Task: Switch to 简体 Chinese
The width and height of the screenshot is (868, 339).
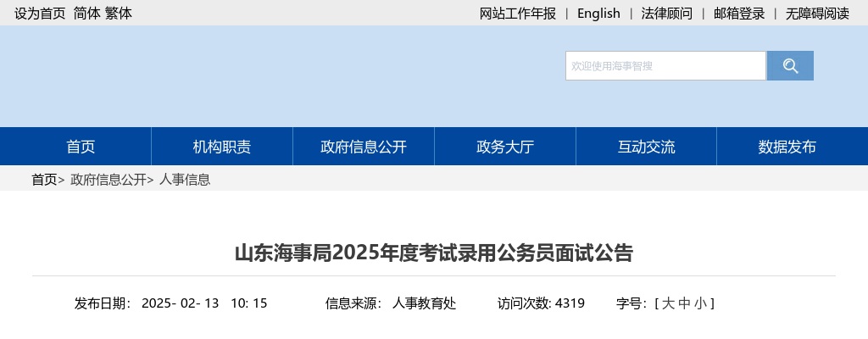Action: (86, 14)
